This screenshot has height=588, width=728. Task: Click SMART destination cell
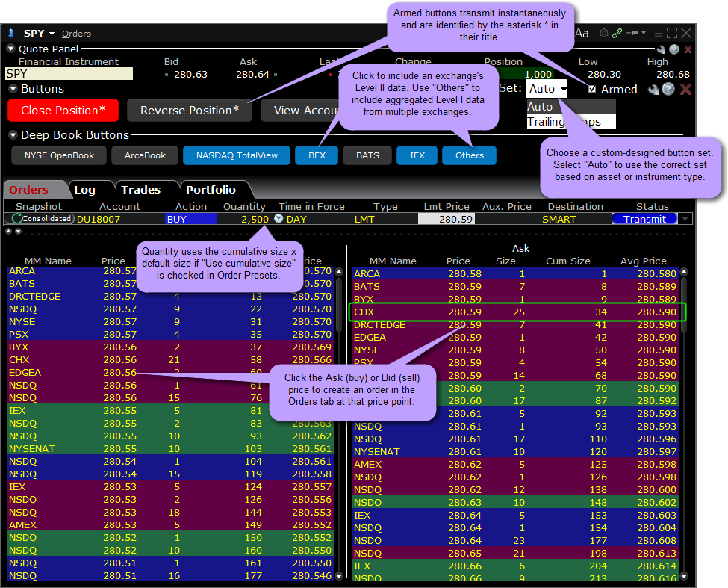pos(559,219)
